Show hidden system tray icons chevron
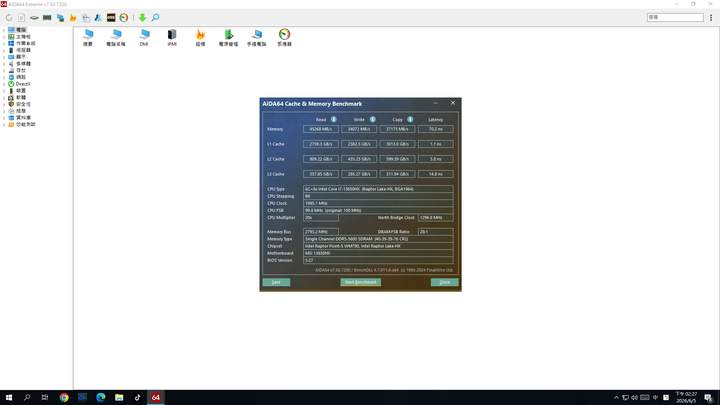The image size is (720, 405). click(616, 398)
